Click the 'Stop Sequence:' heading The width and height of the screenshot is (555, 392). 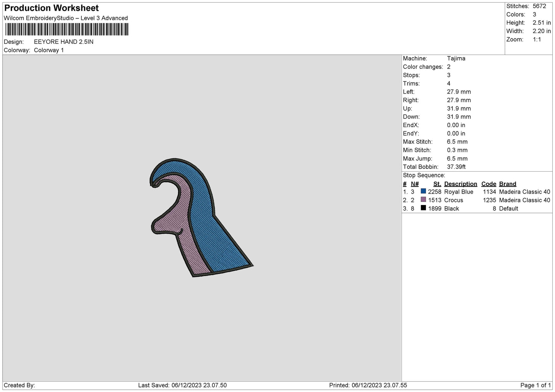tap(424, 175)
